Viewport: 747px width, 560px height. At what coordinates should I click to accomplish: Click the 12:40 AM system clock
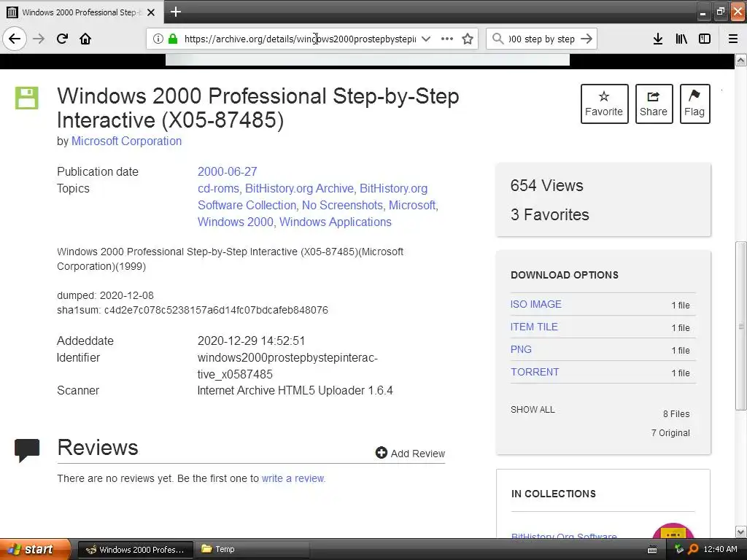click(720, 549)
